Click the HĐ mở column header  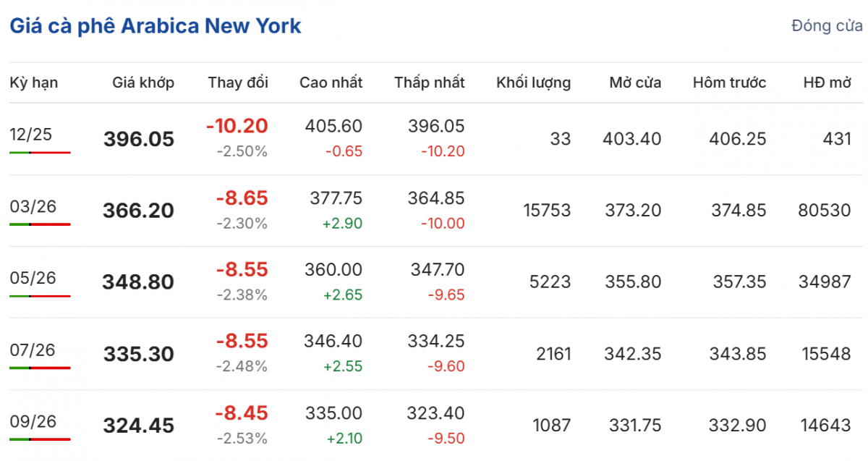coord(827,83)
